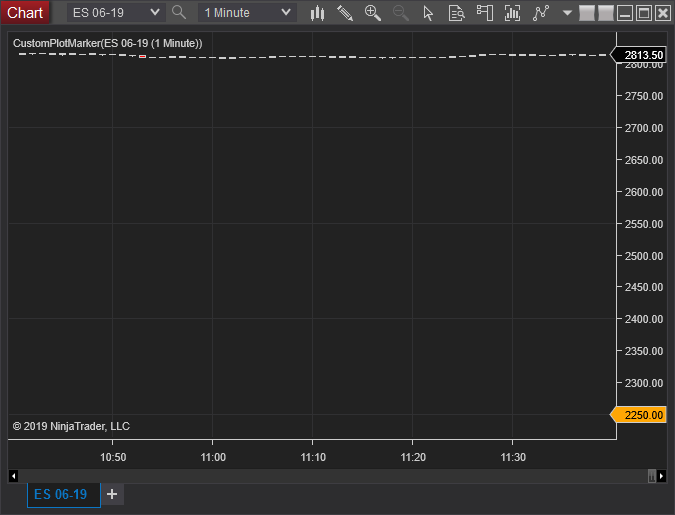Activate the zoom in magnifier tool
Image resolution: width=675 pixels, height=515 pixels.
tap(373, 13)
